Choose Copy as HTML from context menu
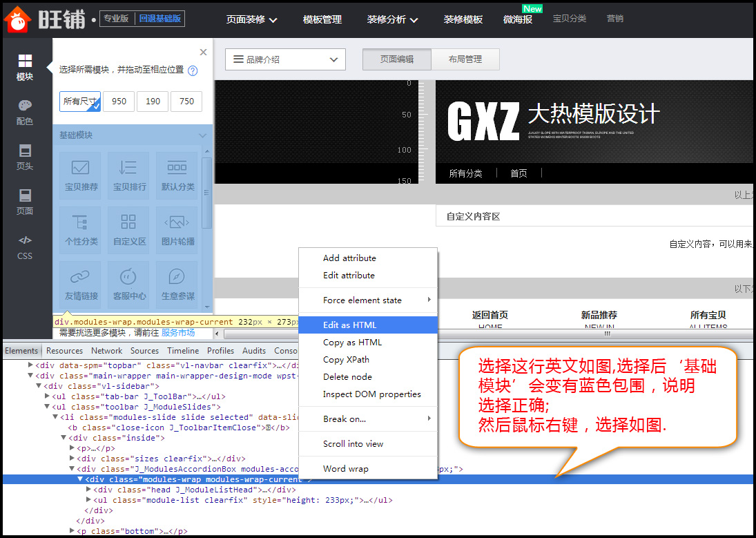 (368, 343)
